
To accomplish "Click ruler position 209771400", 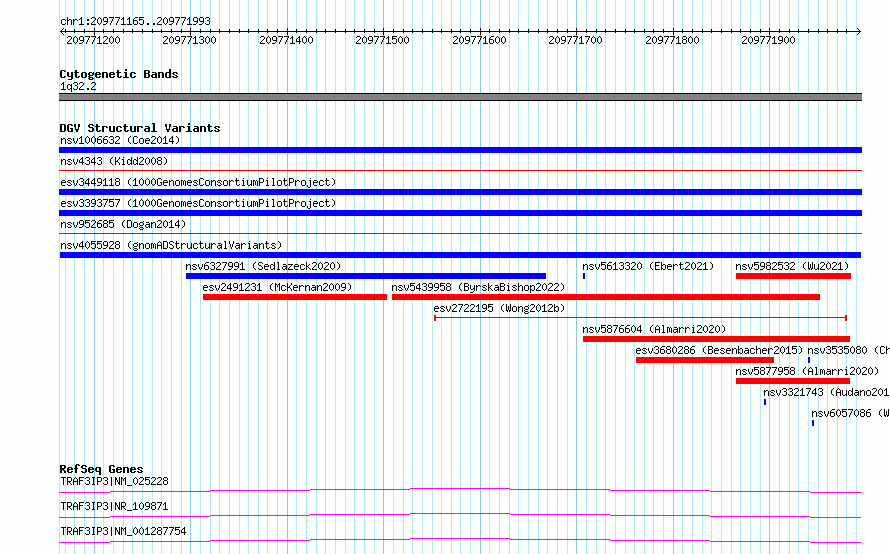I will [x=286, y=40].
